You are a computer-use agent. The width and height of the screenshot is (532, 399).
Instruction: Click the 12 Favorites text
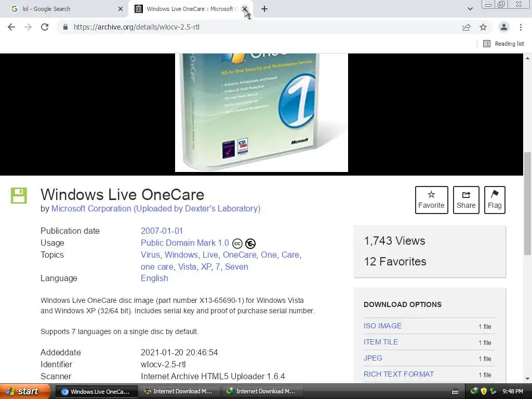[395, 262]
